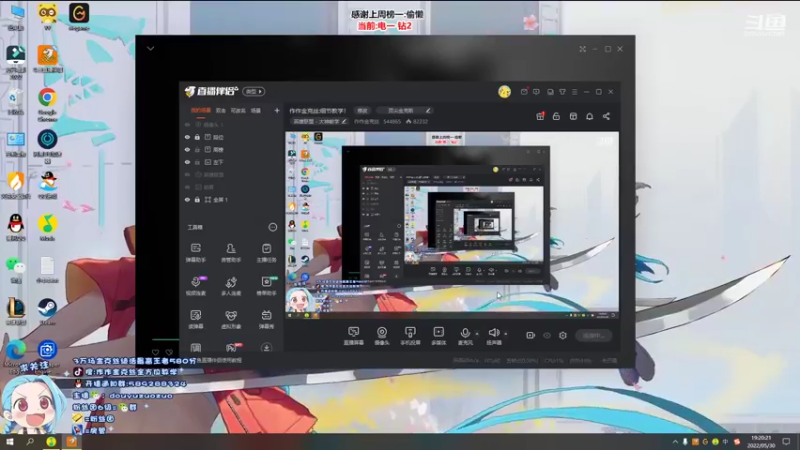This screenshot has width=800, height=450.
Task: Add the camera source below the preview
Action: tap(382, 336)
